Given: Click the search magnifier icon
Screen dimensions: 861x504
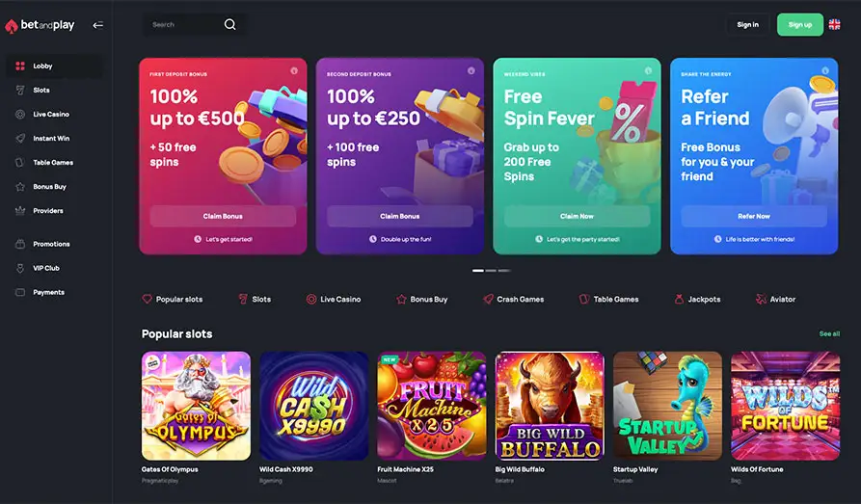Looking at the screenshot, I should tap(230, 24).
